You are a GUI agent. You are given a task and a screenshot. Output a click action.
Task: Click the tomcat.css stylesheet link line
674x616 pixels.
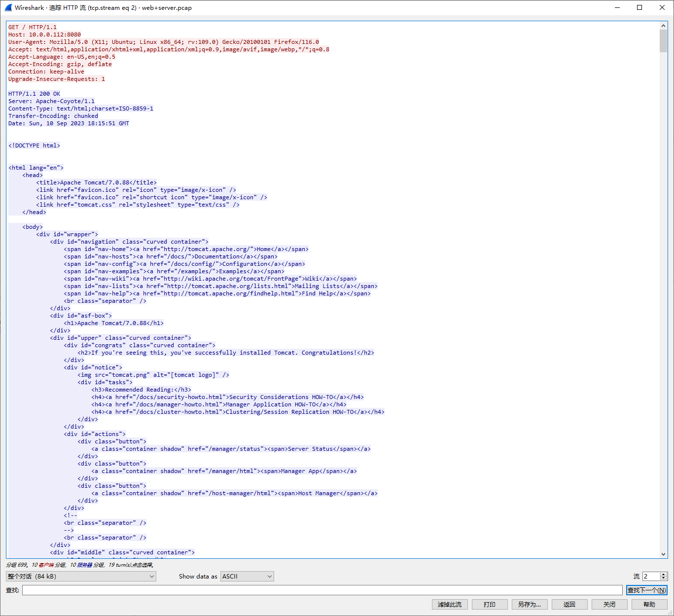pos(138,205)
